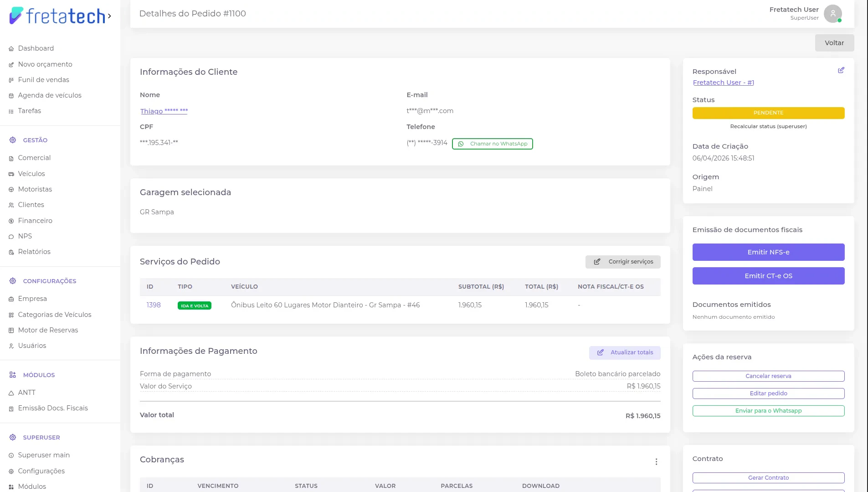Screen dimensions: 868x492
Task: Click the GESTÃO section header
Action: click(35, 140)
